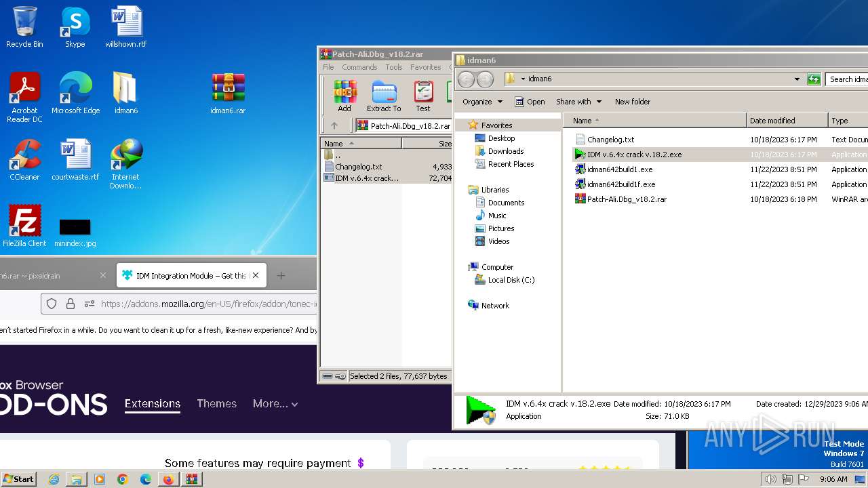Open the Recycle Bin desktop icon

click(24, 27)
